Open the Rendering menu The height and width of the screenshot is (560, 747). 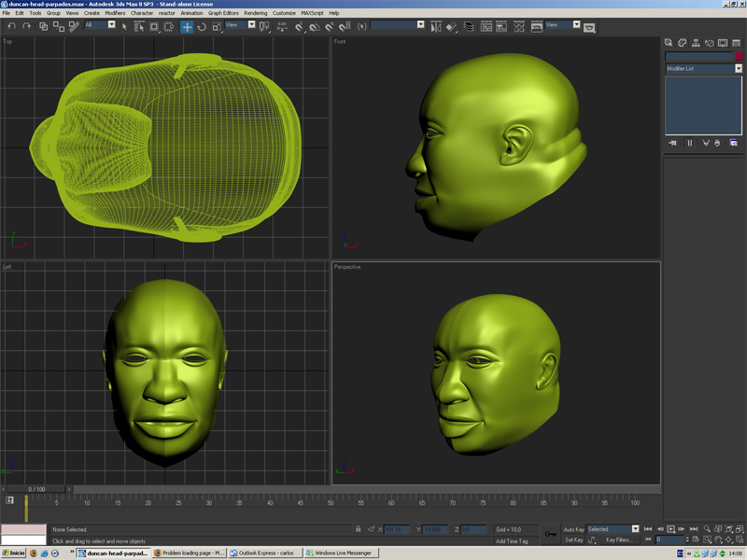point(255,13)
